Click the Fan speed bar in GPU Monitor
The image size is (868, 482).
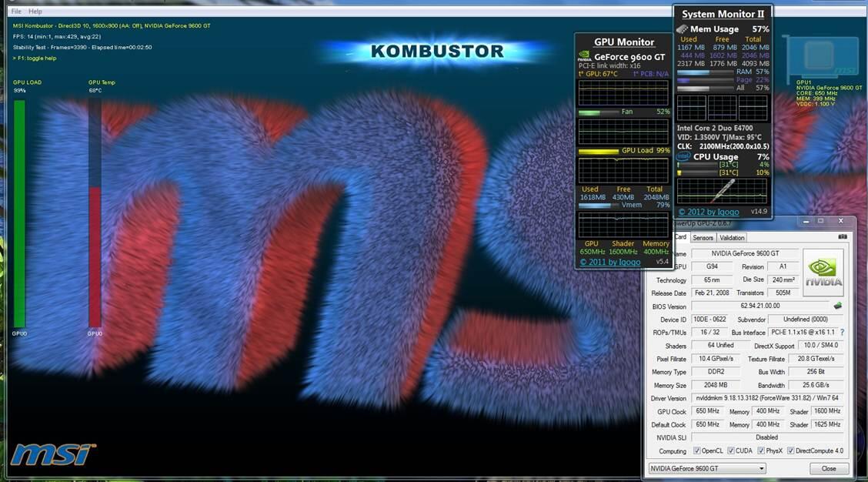599,112
